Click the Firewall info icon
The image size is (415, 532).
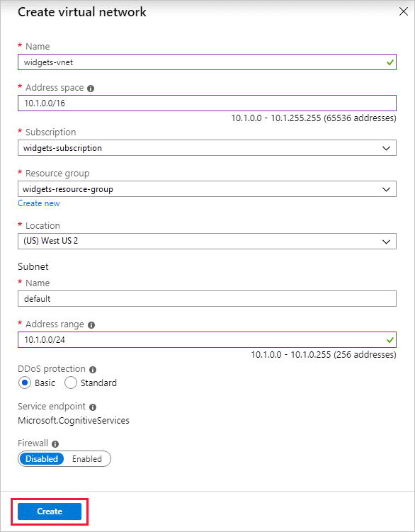tap(55, 443)
